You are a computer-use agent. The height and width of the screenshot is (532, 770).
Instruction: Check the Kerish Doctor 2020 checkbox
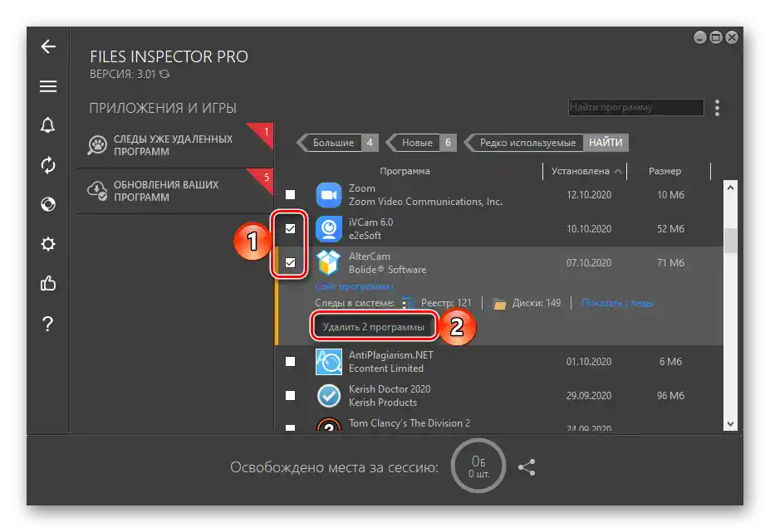(290, 396)
